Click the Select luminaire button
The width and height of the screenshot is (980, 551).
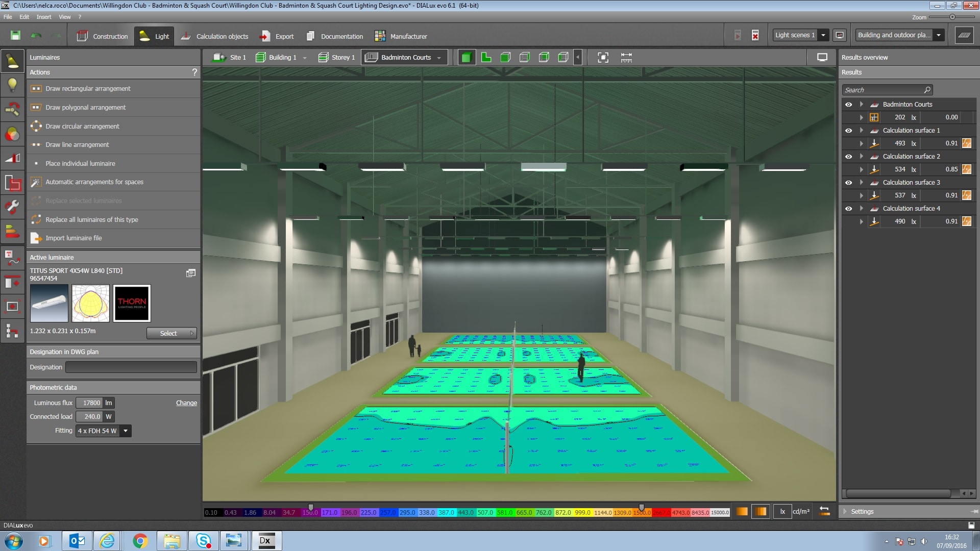coord(169,332)
